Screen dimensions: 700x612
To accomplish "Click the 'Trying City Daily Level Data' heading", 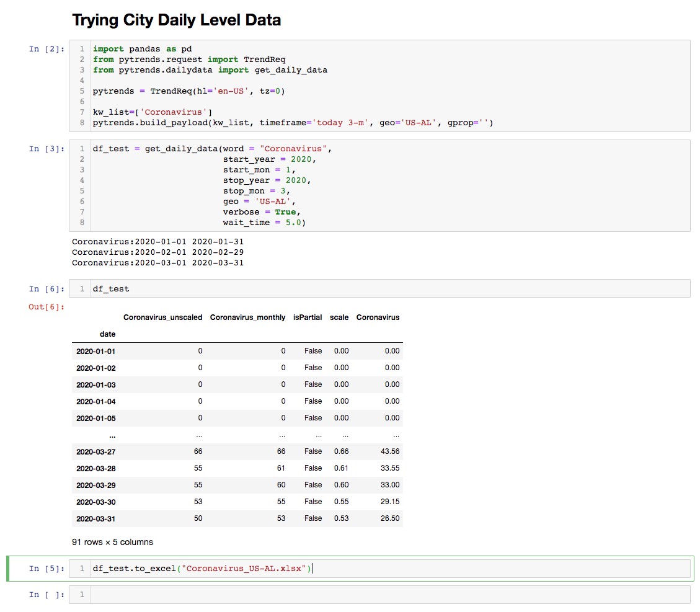I will tap(176, 20).
